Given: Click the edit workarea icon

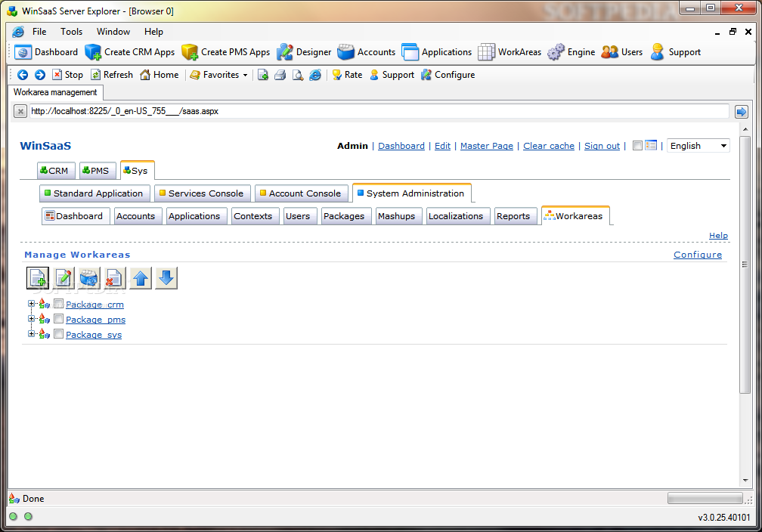Looking at the screenshot, I should pyautogui.click(x=63, y=278).
